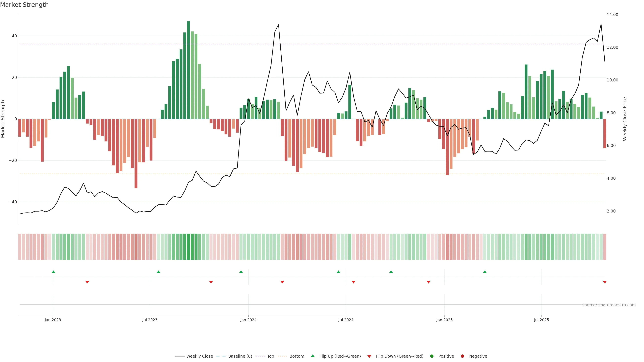Hide the Top threshold legend item
Screen dimensions: 644x362
270,356
